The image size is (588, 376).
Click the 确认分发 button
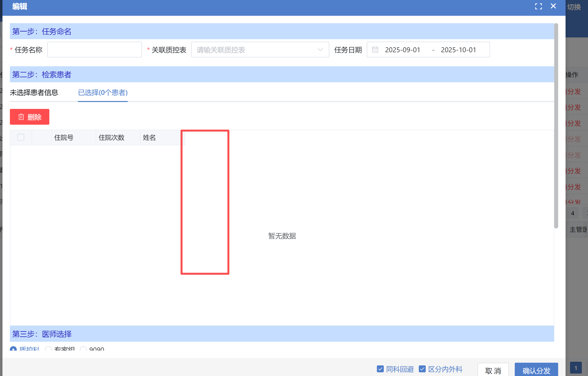coord(536,370)
